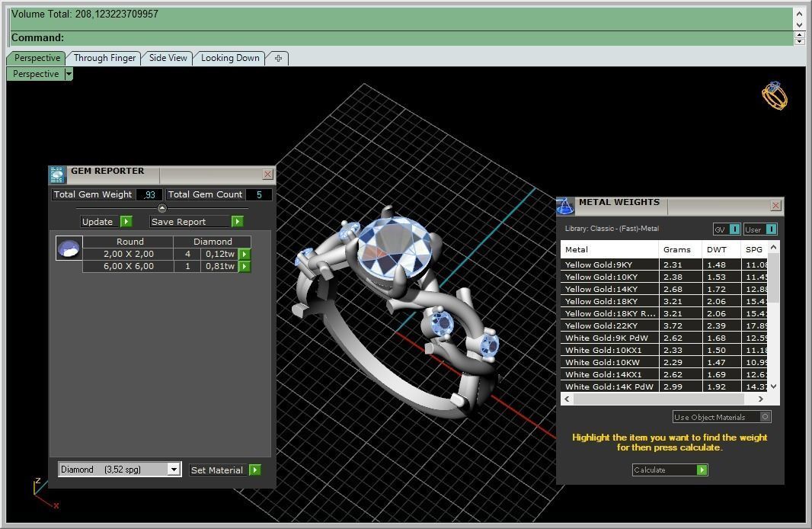Click the DWT column header
Viewport: 812px width, 529px height.
click(721, 249)
